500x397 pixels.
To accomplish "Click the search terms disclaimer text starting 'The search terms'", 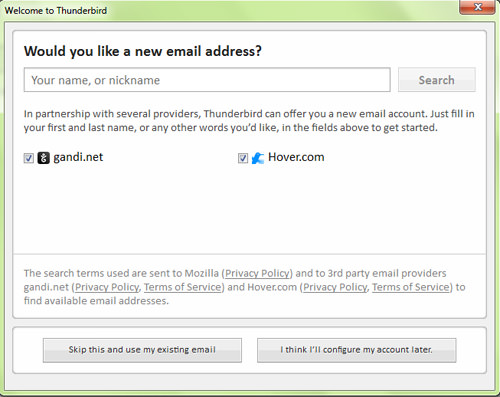I will (245, 287).
